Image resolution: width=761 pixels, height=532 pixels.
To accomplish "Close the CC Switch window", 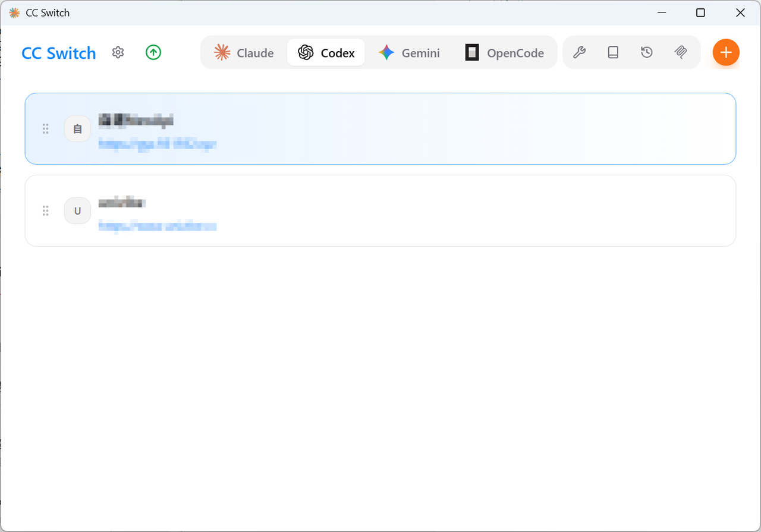I will (740, 12).
